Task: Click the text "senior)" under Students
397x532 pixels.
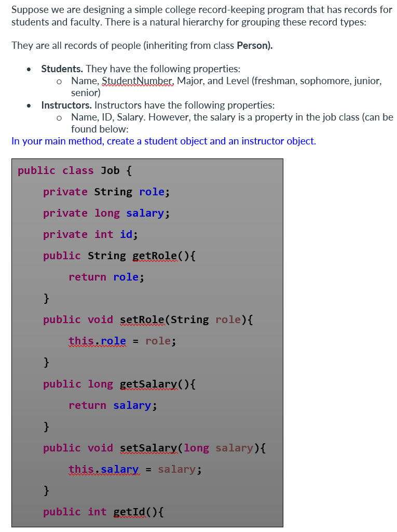Action: tap(86, 92)
